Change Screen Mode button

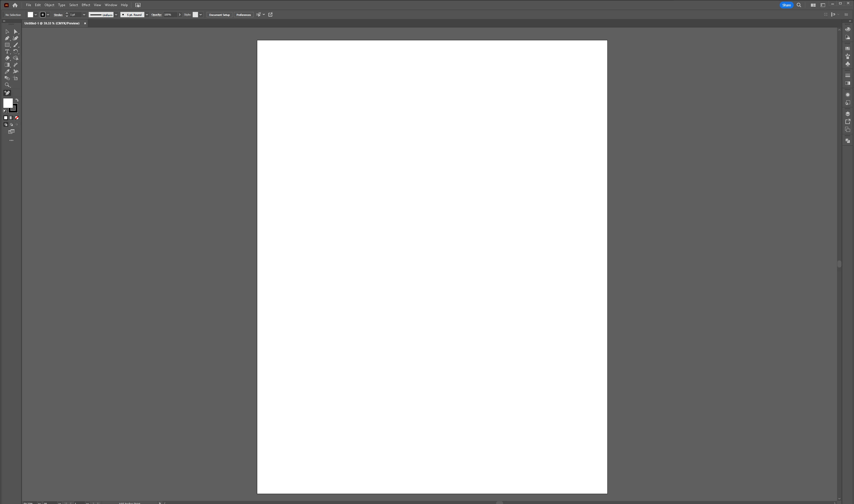click(x=11, y=132)
